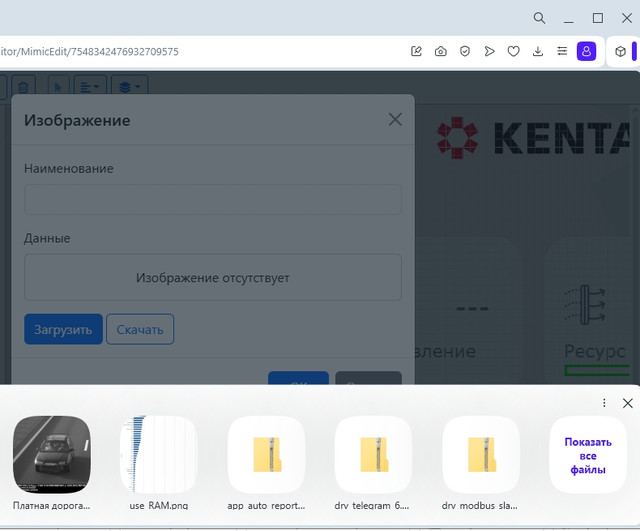
Task: Click the green Ресурс progress bar
Action: [597, 371]
